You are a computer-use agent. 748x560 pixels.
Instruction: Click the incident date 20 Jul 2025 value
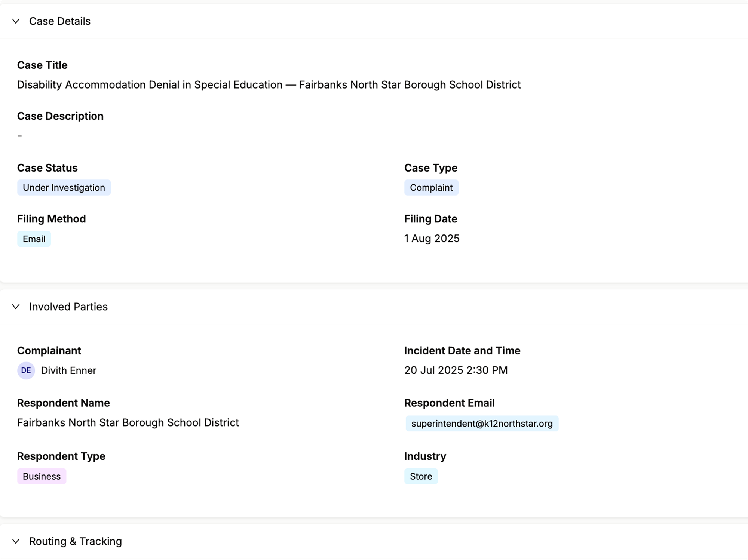point(456,370)
